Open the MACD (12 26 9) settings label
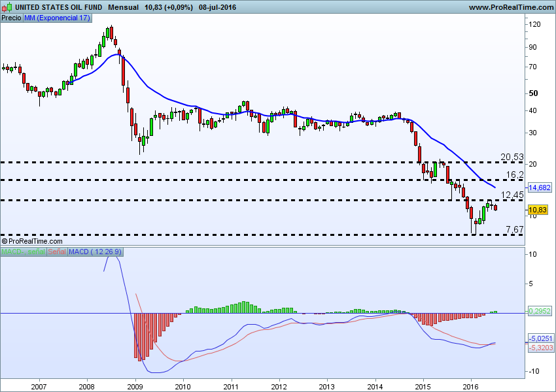The height and width of the screenshot is (392, 556). [96, 252]
